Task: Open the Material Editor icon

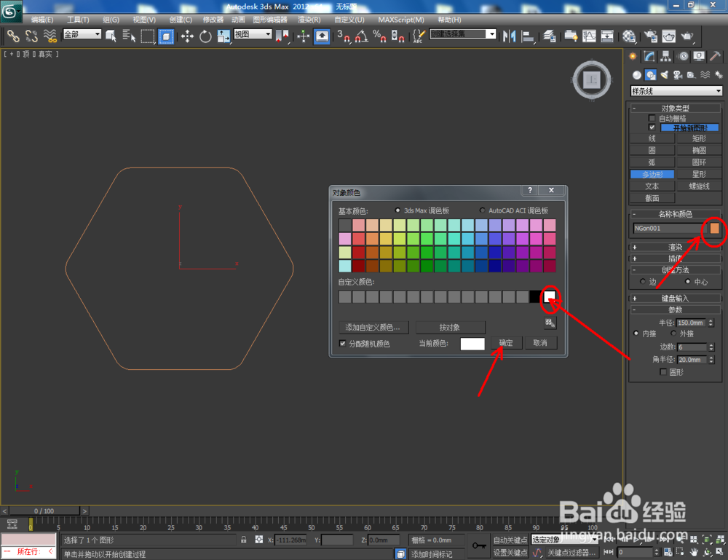Action: click(629, 36)
